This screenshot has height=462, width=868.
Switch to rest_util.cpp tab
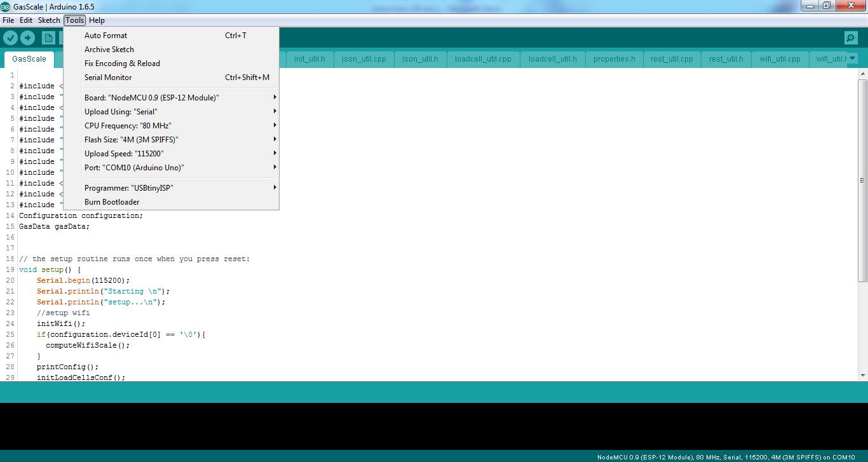pyautogui.click(x=672, y=59)
